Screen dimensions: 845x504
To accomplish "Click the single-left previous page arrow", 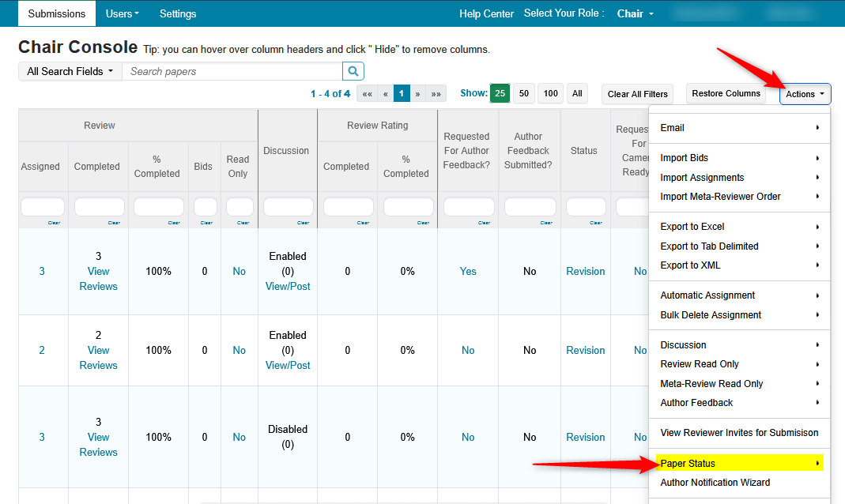I will 385,94.
